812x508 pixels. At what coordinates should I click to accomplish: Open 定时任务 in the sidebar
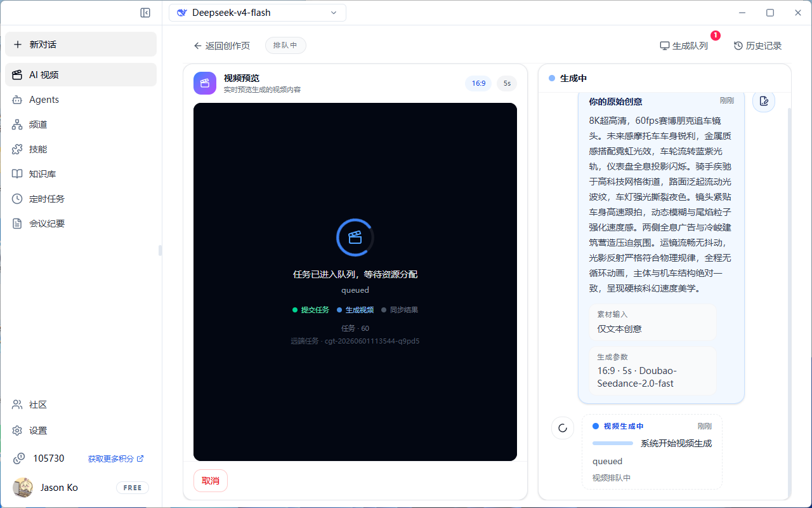[81, 199]
